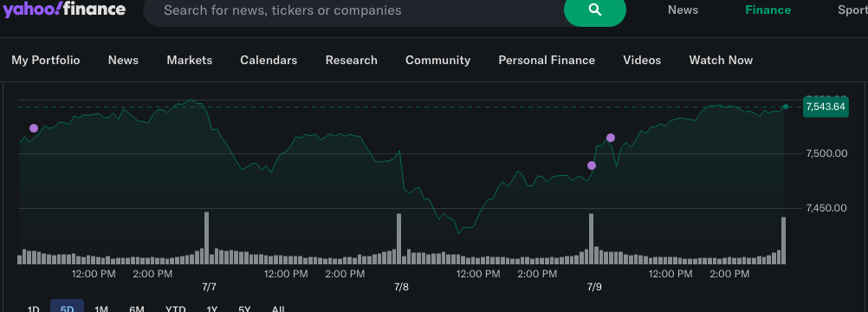Image resolution: width=868 pixels, height=312 pixels.
Task: Click the tall volume bar at 7/8
Action: click(399, 239)
